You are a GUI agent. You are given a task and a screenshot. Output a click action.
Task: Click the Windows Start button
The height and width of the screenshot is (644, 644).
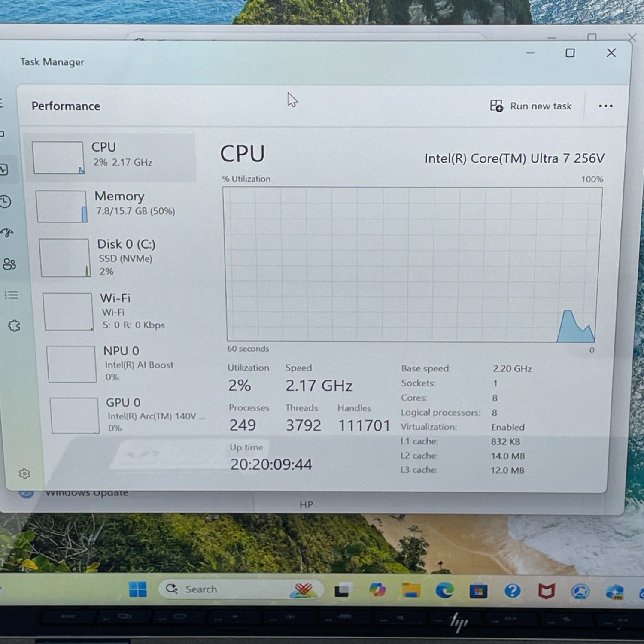tap(138, 589)
